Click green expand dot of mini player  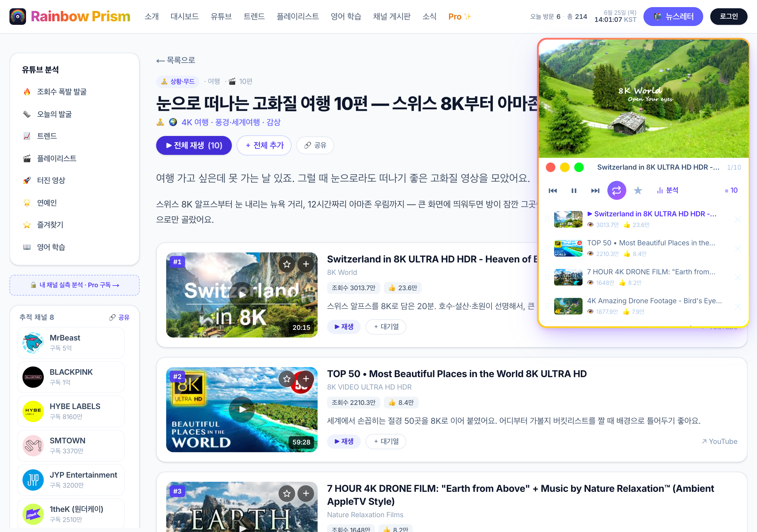tap(579, 168)
